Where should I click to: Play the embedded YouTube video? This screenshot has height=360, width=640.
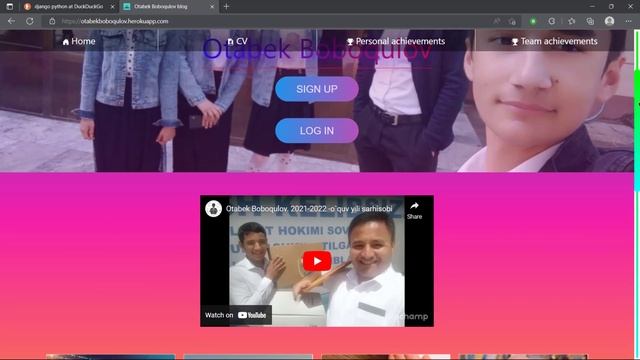point(317,261)
